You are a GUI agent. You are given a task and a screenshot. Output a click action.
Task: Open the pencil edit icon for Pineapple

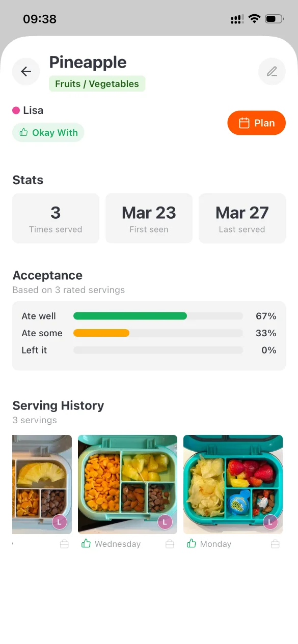[272, 71]
